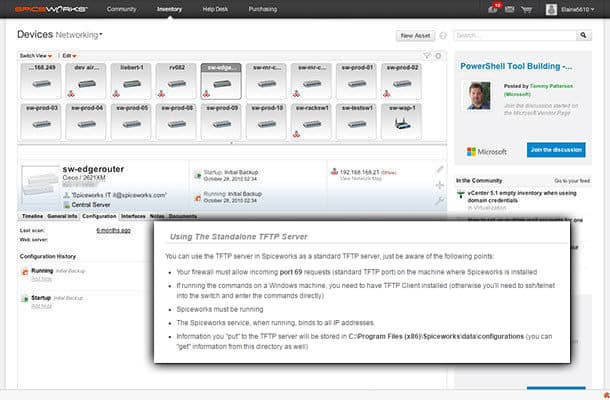Click the round icon beside New Asset
This screenshot has height=400, width=610.
(443, 36)
